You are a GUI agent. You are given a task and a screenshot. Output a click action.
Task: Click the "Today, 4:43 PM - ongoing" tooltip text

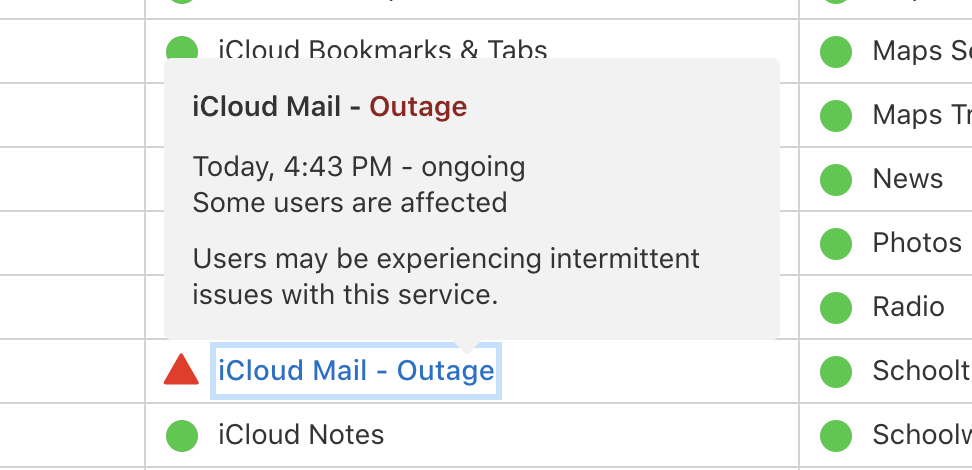[358, 167]
